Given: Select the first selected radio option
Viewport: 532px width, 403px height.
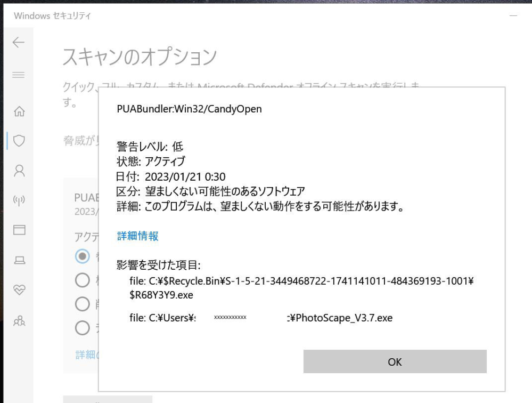Looking at the screenshot, I should 82,256.
